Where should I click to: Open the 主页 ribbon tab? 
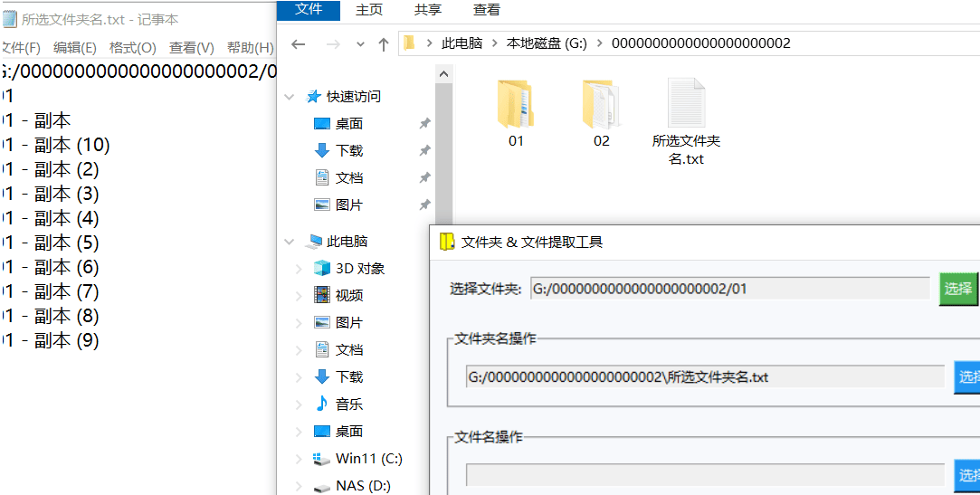point(369,10)
